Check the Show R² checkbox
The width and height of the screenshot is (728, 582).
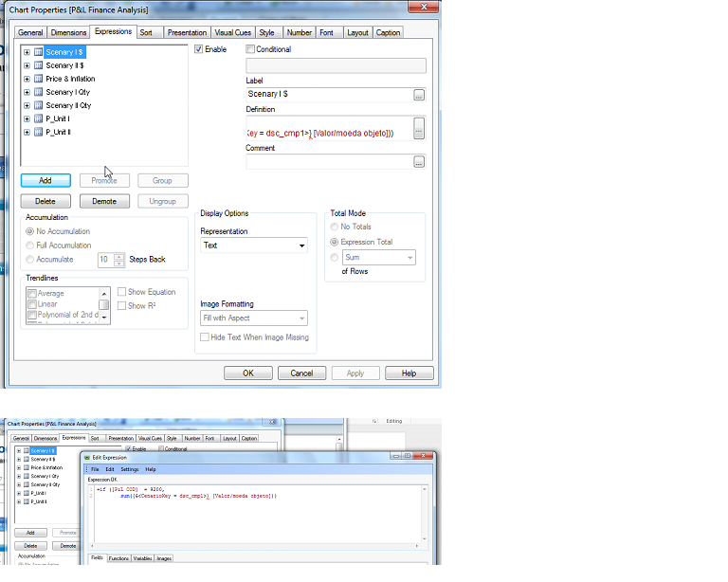coord(121,305)
